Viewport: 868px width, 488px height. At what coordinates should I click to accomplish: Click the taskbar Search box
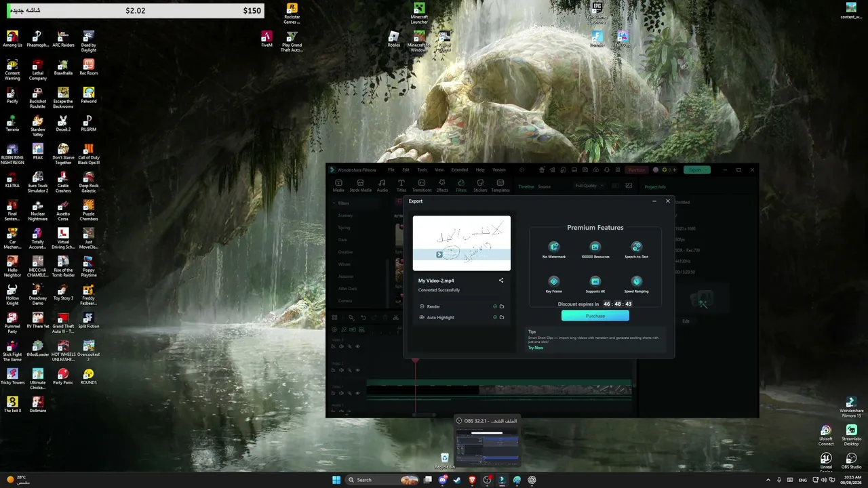point(382,480)
